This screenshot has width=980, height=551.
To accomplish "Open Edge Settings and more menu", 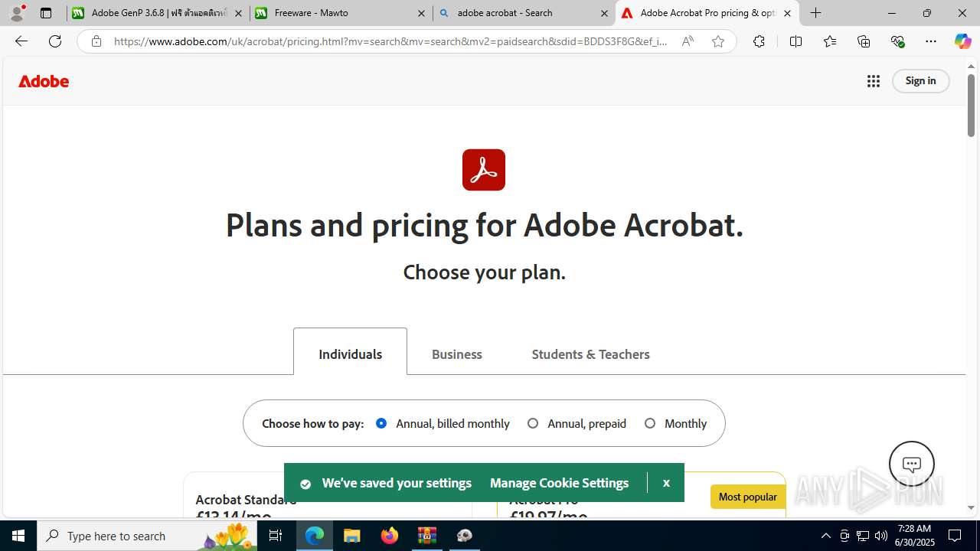I will point(931,41).
